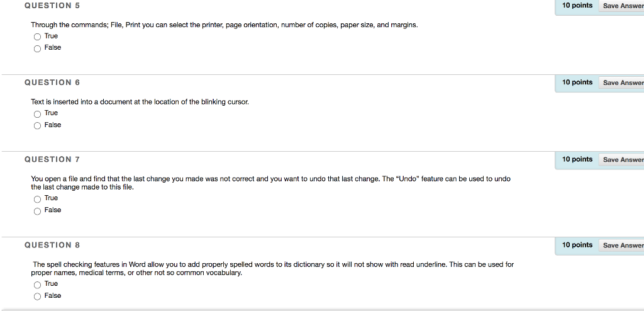This screenshot has height=311, width=644.
Task: Click the Question 7 heading
Action: point(52,159)
